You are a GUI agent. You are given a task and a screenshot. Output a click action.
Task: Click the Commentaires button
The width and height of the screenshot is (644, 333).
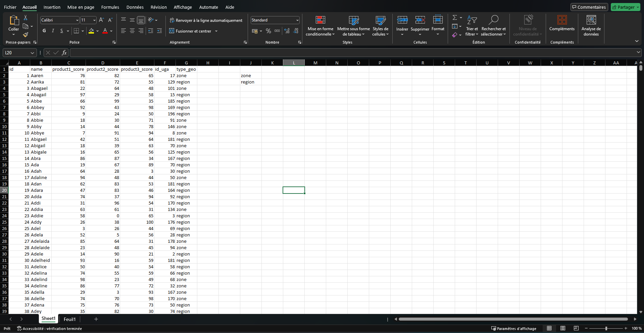click(589, 7)
